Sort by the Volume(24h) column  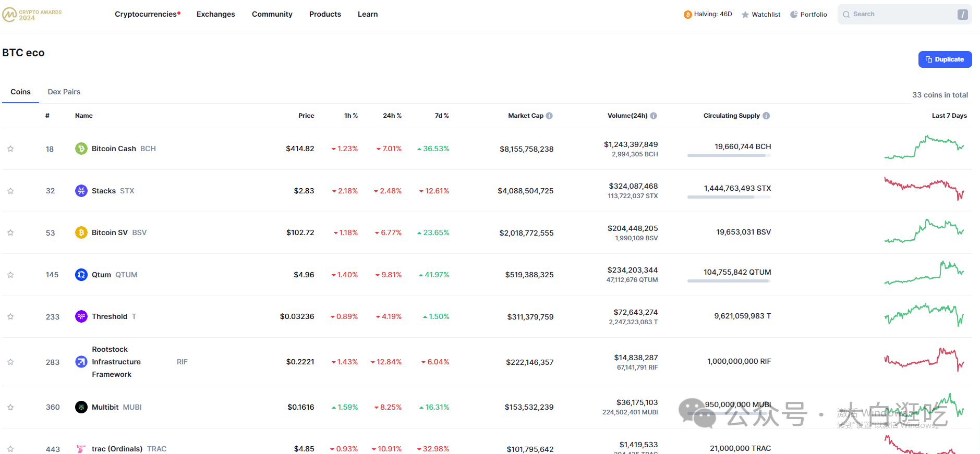(x=627, y=116)
